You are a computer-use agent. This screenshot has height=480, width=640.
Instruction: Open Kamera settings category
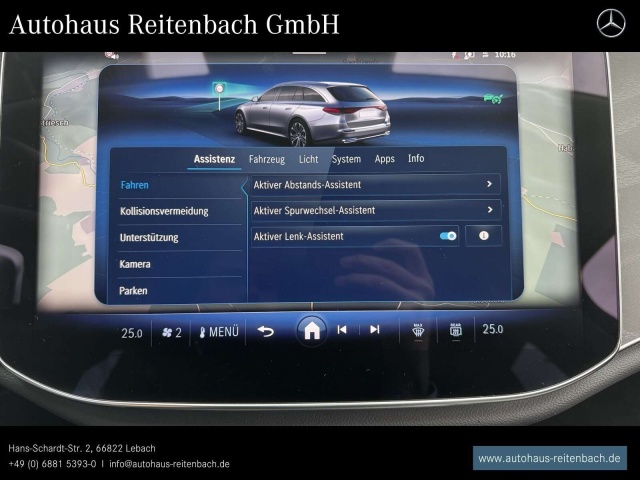click(x=135, y=264)
